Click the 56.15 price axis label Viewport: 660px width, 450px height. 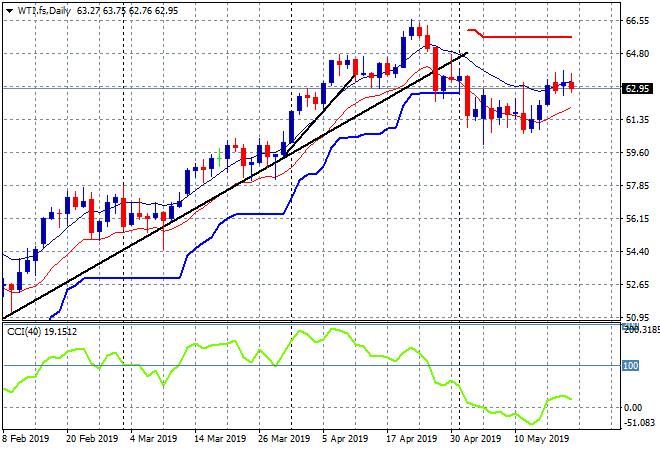(637, 218)
